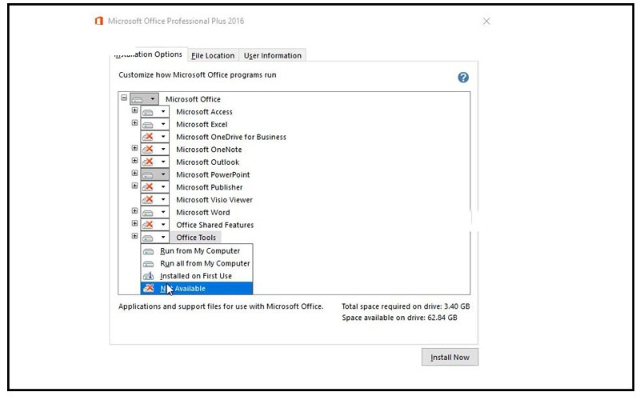Collapse the Microsoft Office root node
640x400 pixels.
(124, 98)
